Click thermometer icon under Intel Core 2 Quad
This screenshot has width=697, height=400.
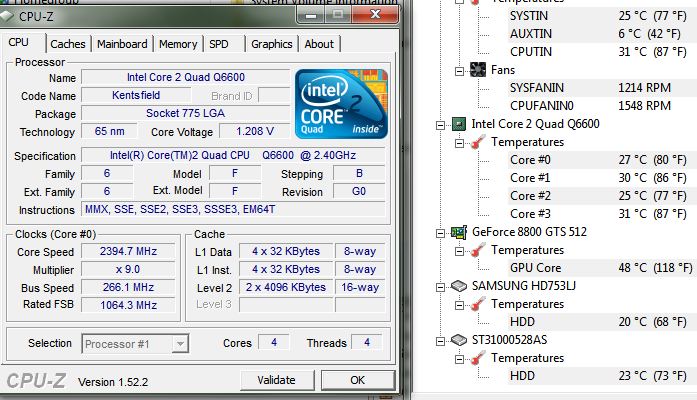pos(478,142)
